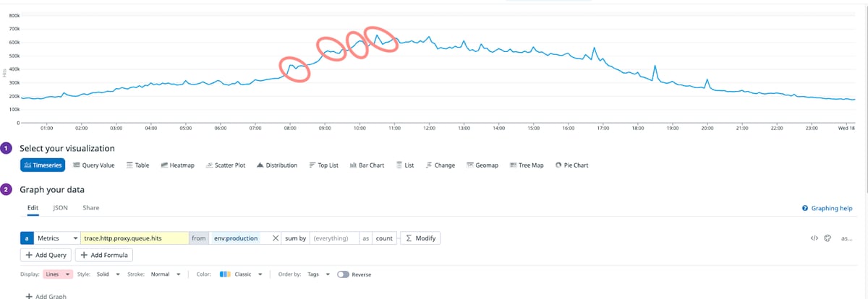The height and width of the screenshot is (299, 868).
Task: Open the Share tab
Action: (x=90, y=207)
